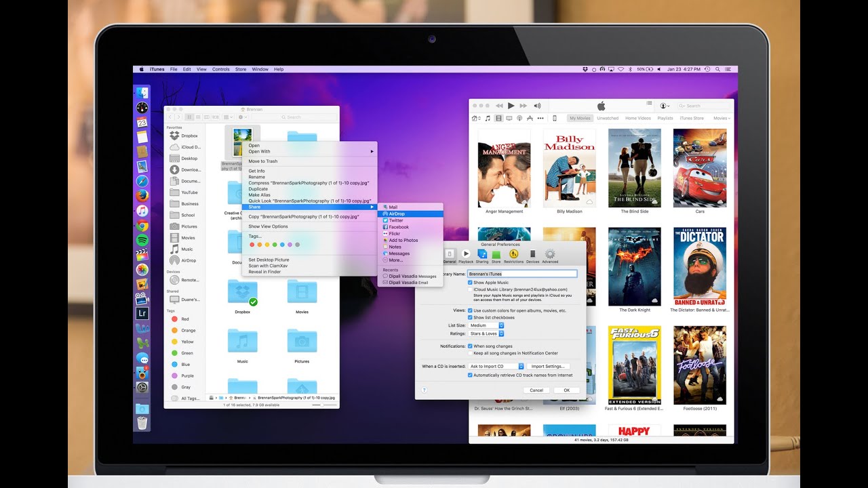Open Google Chrome from the Dock
Screen dimensions: 868x488
pos(142,226)
